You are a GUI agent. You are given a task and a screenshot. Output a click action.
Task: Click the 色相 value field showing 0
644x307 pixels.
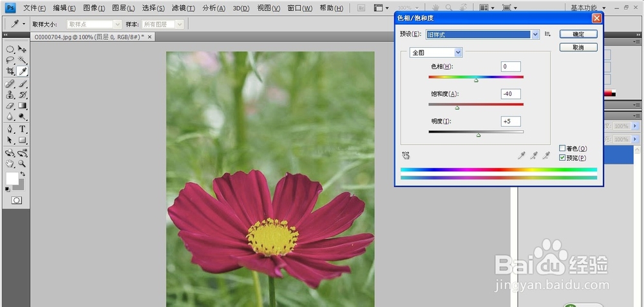(511, 66)
